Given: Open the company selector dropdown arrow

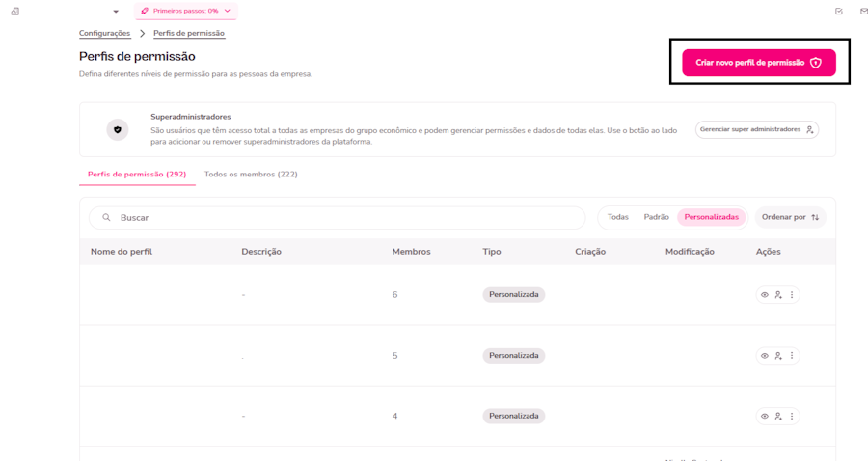Looking at the screenshot, I should (x=116, y=12).
